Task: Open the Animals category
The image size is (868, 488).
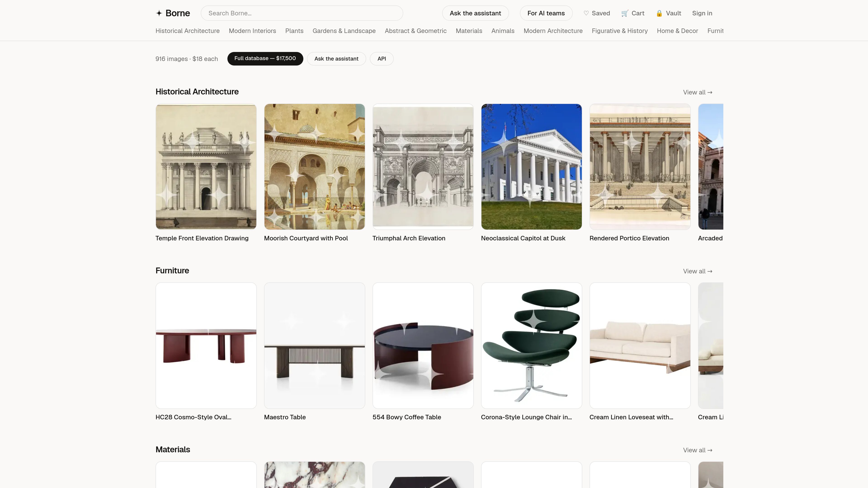Action: (x=503, y=31)
